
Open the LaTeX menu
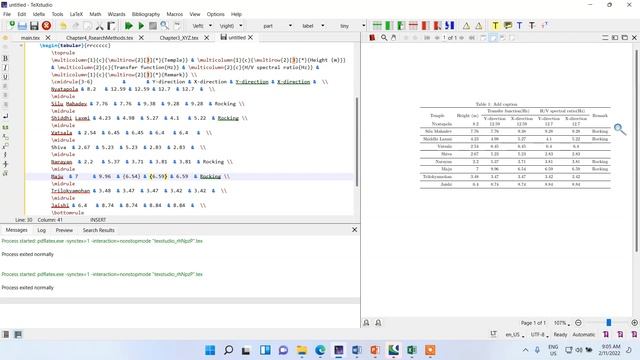(76, 14)
